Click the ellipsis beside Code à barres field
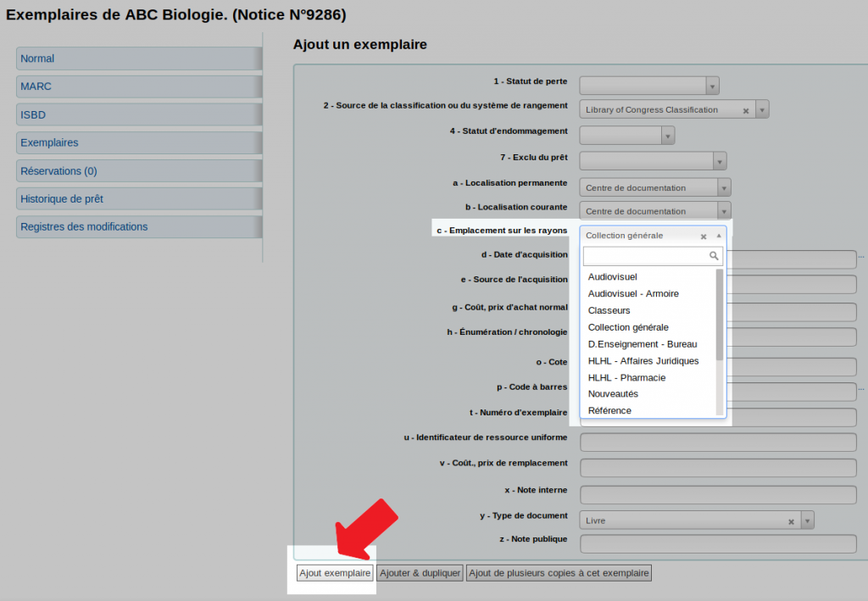The width and height of the screenshot is (868, 601). [x=861, y=390]
